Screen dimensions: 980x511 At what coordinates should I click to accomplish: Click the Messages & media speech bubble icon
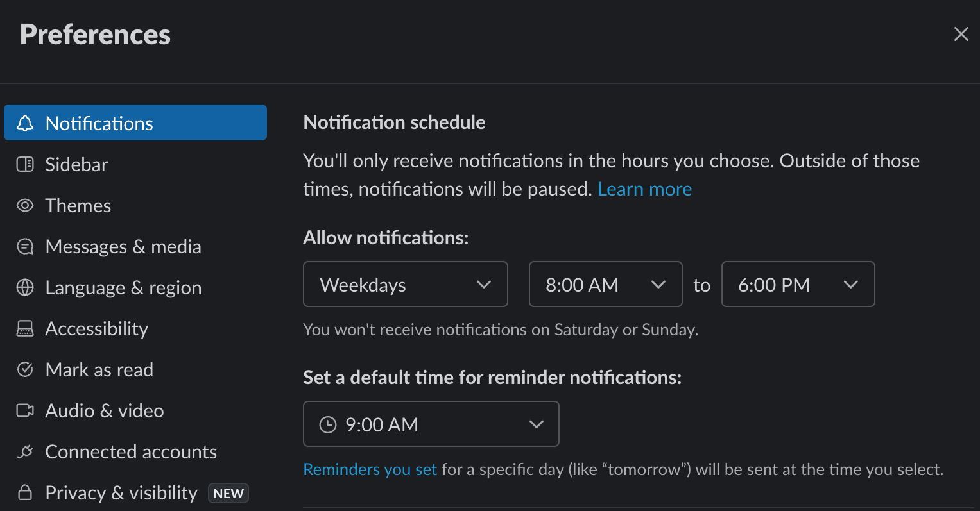[24, 246]
